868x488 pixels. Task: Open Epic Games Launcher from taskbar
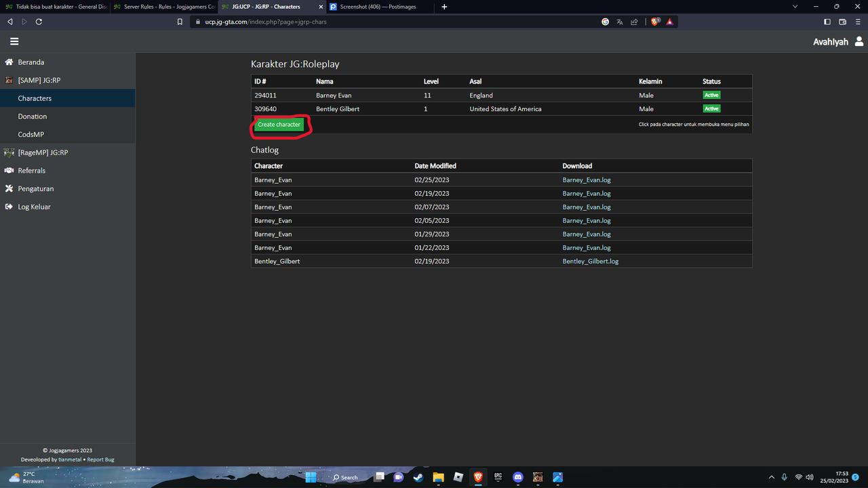click(498, 477)
